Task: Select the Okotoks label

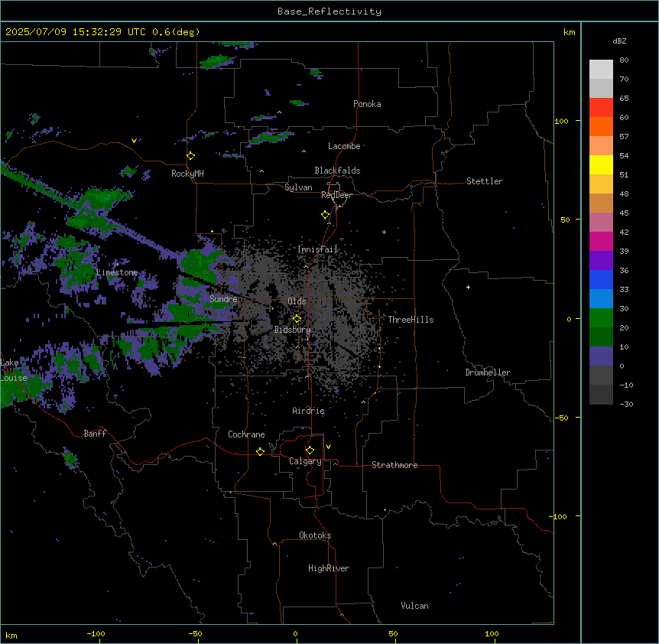Action: click(x=315, y=535)
